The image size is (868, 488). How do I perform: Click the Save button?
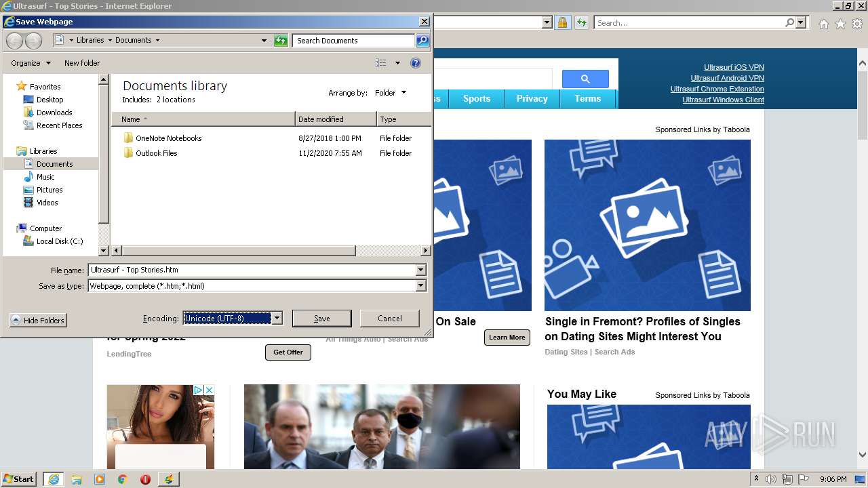coord(321,319)
